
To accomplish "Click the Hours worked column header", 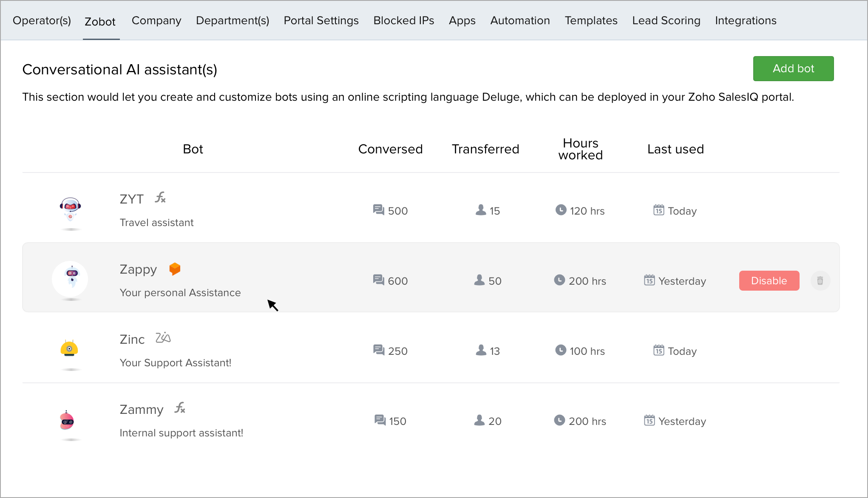I will tap(580, 149).
